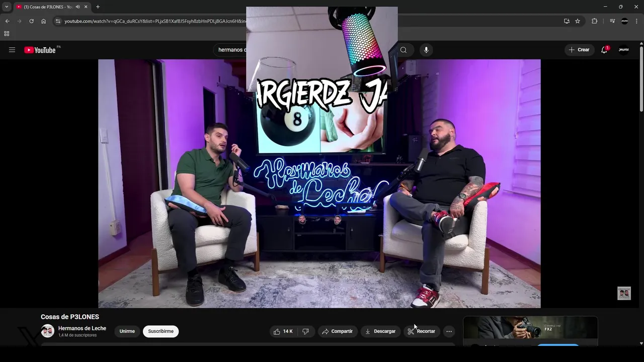The image size is (644, 362).
Task: Go back with the browser arrow
Action: point(7,21)
